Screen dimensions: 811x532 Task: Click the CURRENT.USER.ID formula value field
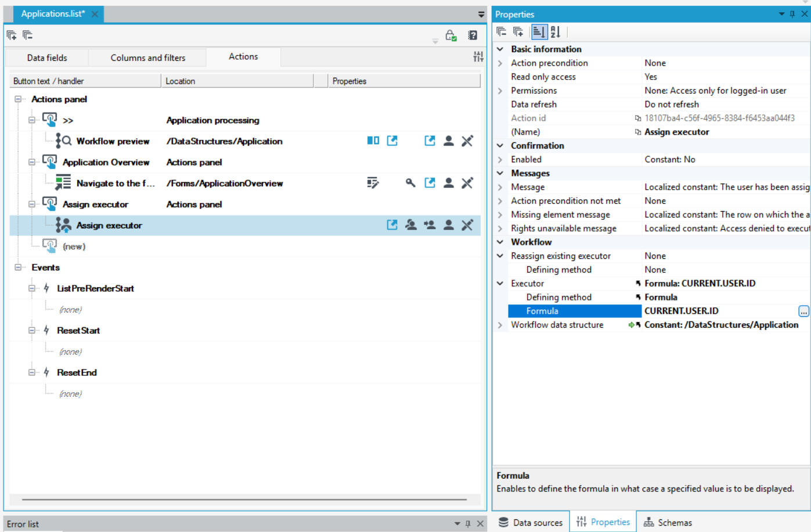click(720, 311)
